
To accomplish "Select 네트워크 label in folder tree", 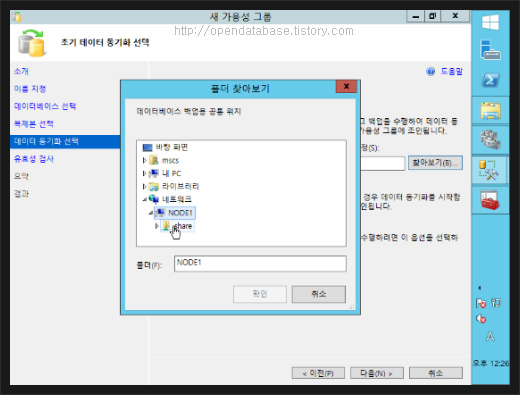I will tap(177, 199).
